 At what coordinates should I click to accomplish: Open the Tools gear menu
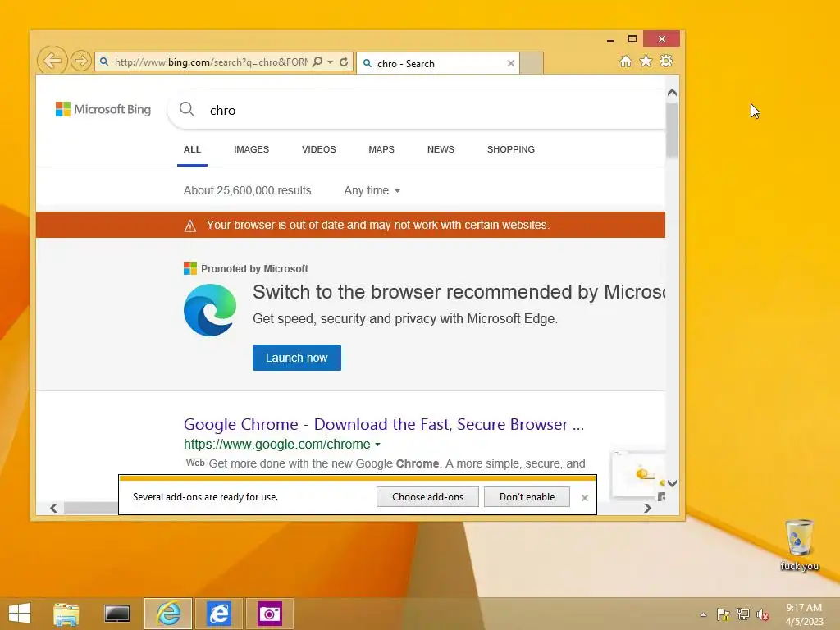click(x=666, y=61)
